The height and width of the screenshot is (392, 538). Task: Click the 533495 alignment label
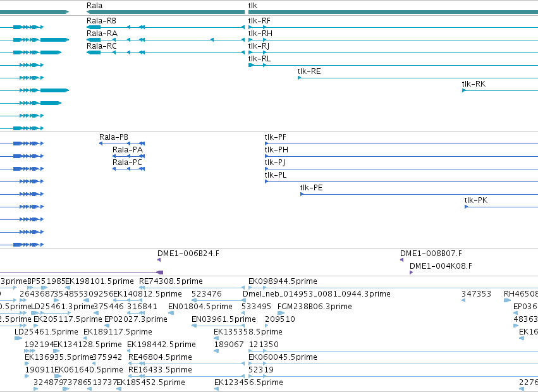pos(256,307)
